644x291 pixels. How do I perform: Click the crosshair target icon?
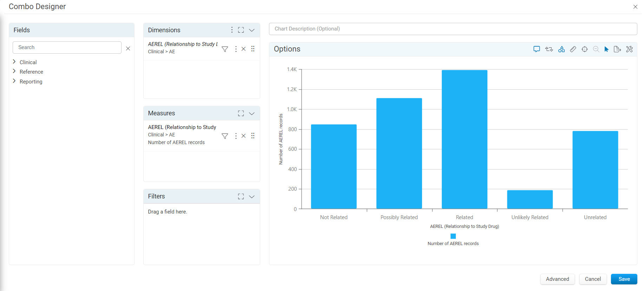585,49
